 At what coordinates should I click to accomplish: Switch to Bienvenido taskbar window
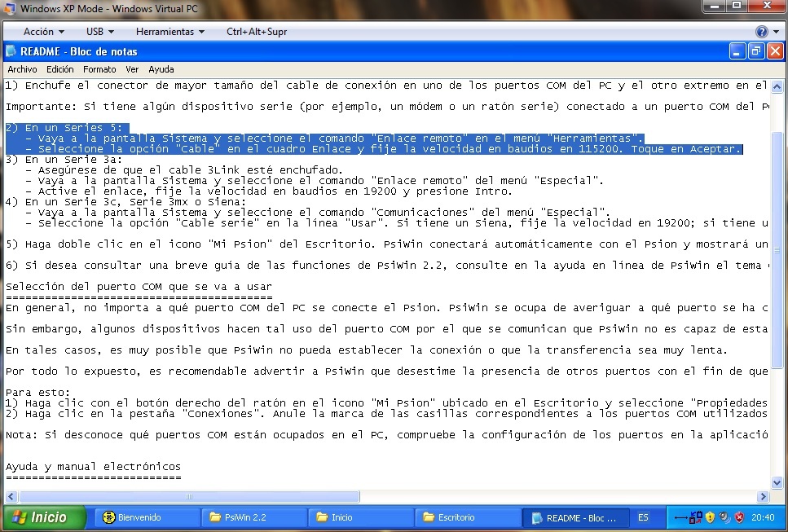(x=146, y=517)
